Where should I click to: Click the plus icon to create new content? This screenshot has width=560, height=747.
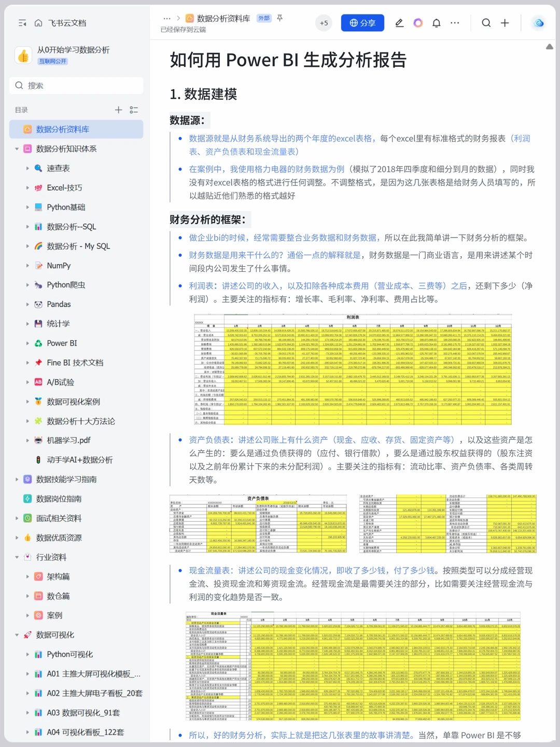[503, 23]
